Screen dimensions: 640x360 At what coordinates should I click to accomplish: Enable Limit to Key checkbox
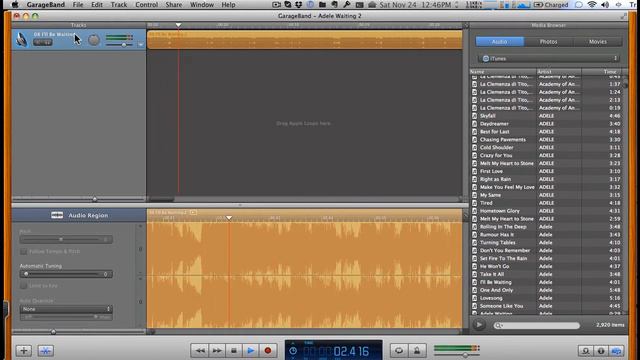[x=24, y=286]
